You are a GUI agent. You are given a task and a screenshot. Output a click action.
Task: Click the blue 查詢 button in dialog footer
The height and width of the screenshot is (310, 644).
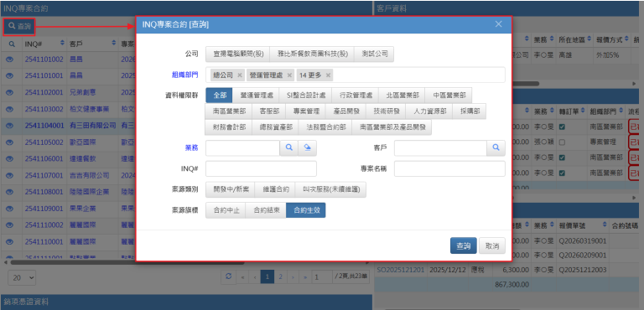pos(463,245)
